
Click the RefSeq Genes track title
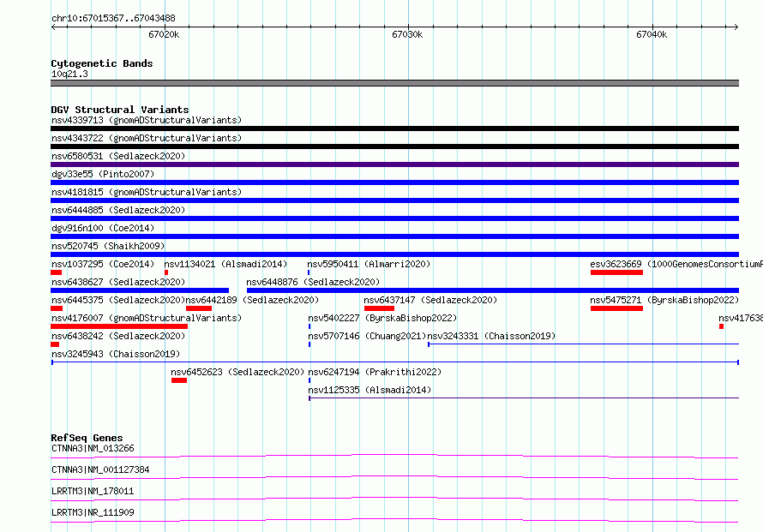point(87,438)
